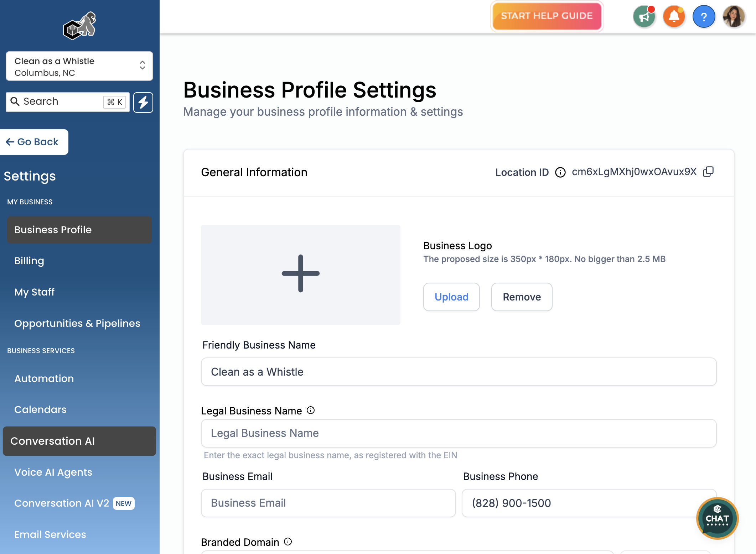
Task: Click the plus logo upload placeholder
Action: pos(301,275)
